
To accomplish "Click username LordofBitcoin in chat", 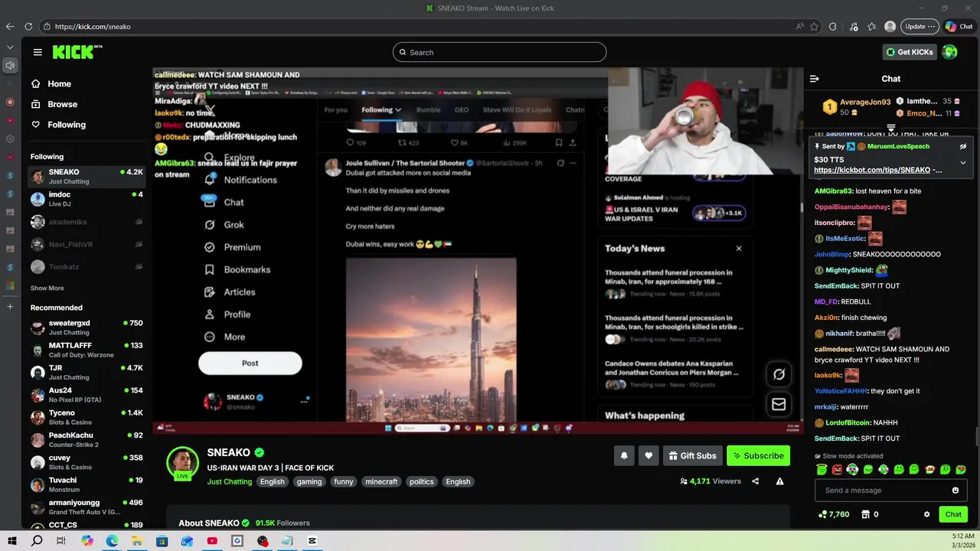I will click(x=848, y=422).
